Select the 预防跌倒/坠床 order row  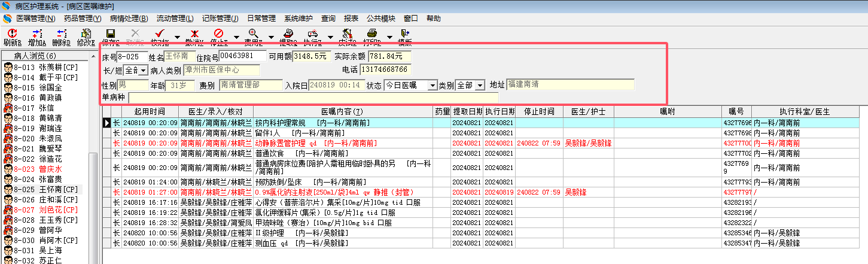tap(482, 182)
